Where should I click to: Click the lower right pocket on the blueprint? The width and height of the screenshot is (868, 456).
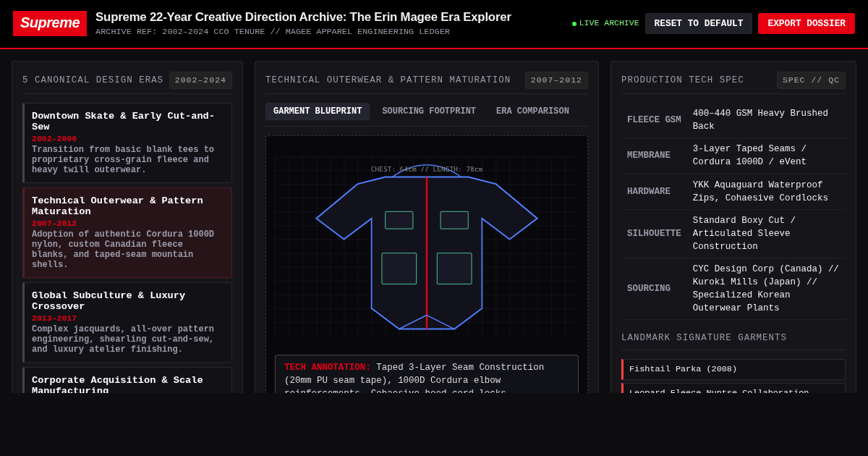[x=454, y=269]
